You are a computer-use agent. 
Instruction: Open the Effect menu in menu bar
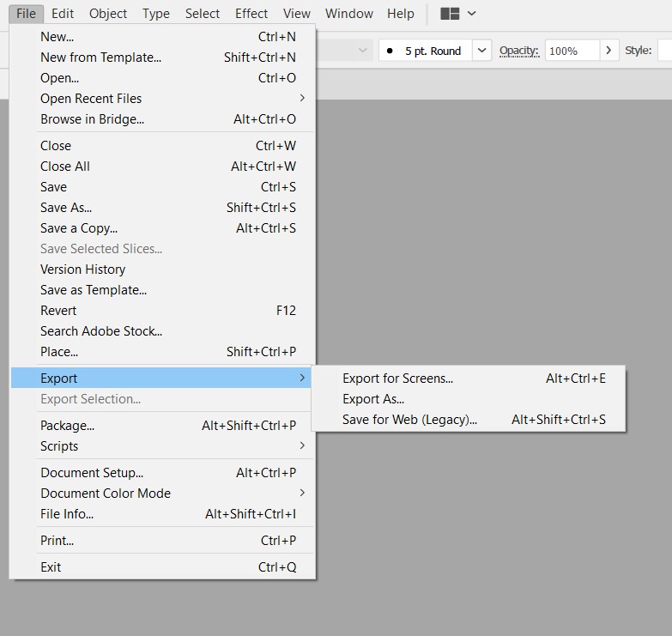(251, 14)
